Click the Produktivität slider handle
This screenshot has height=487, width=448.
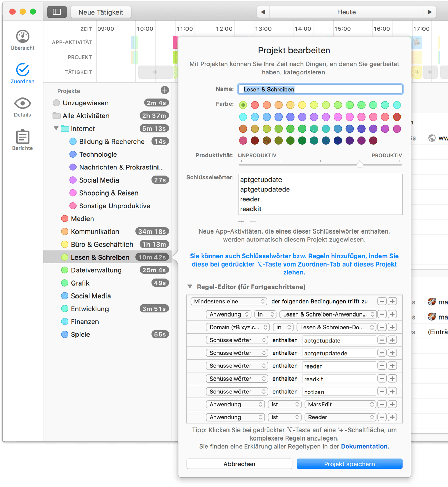pos(360,164)
